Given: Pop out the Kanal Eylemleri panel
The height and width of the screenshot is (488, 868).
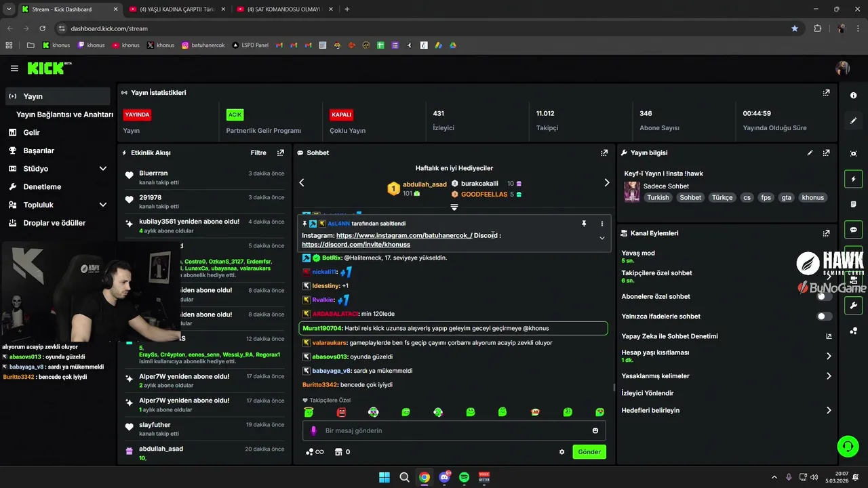Looking at the screenshot, I should pos(826,233).
